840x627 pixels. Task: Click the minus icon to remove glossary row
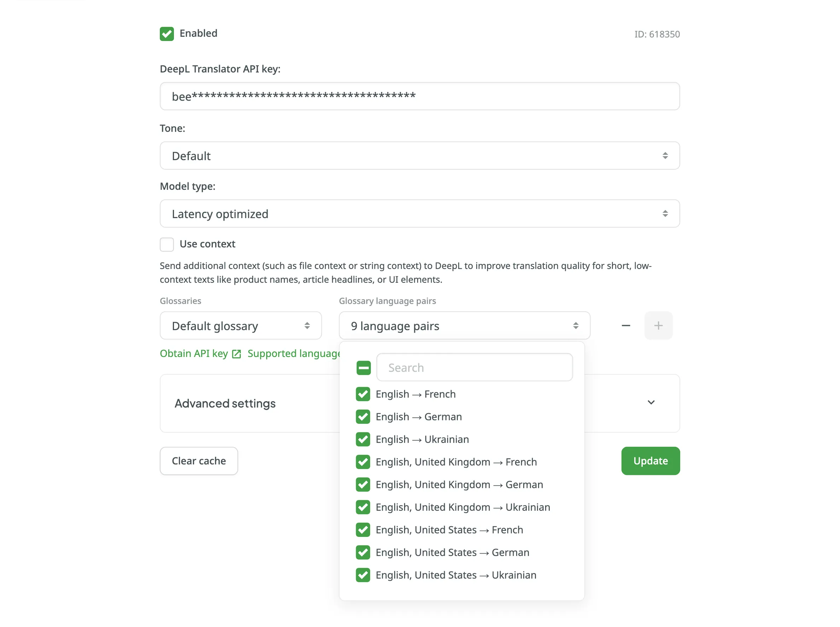coord(625,326)
